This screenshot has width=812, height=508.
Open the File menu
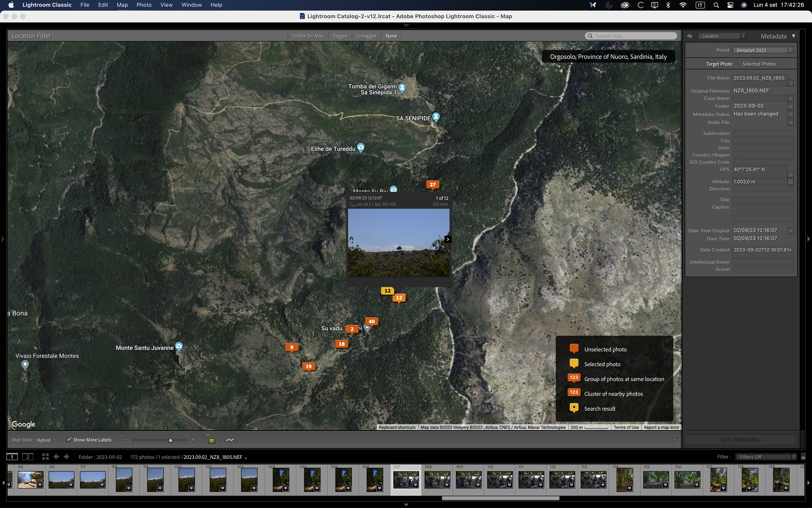tap(85, 5)
